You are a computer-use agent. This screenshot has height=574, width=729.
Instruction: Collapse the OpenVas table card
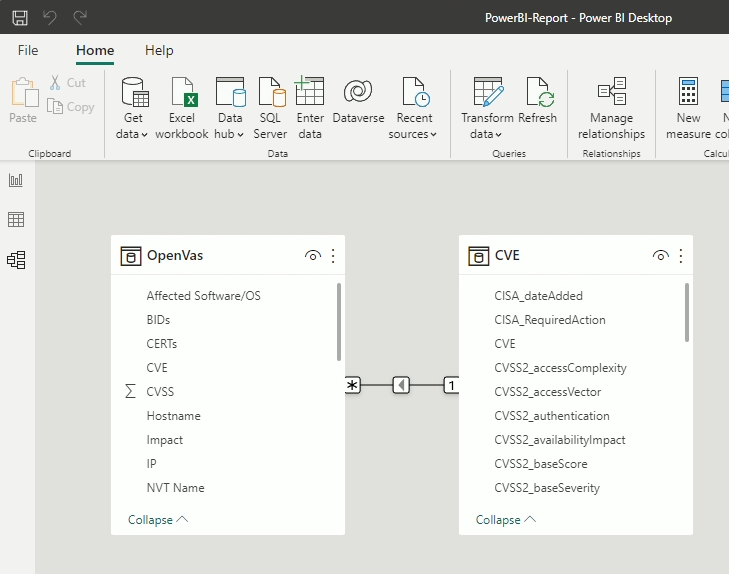coord(158,520)
